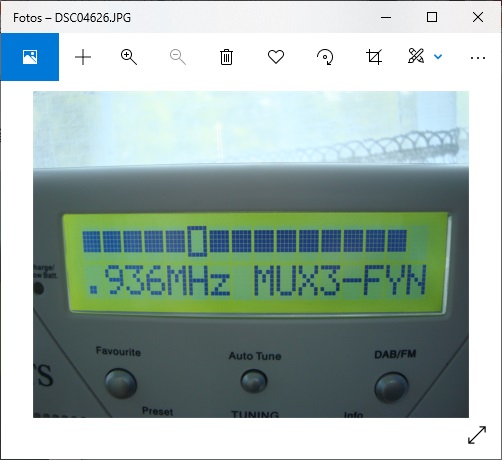Select the crop tool icon

click(374, 57)
